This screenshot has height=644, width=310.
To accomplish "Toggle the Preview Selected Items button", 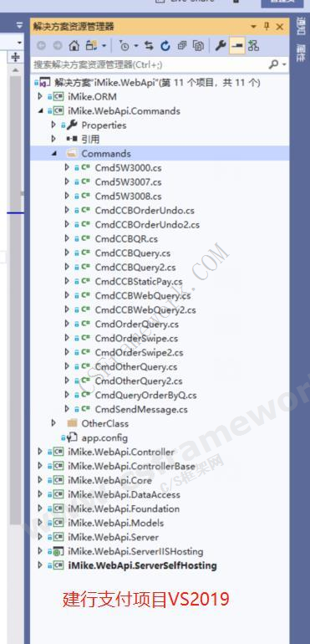I will [237, 46].
